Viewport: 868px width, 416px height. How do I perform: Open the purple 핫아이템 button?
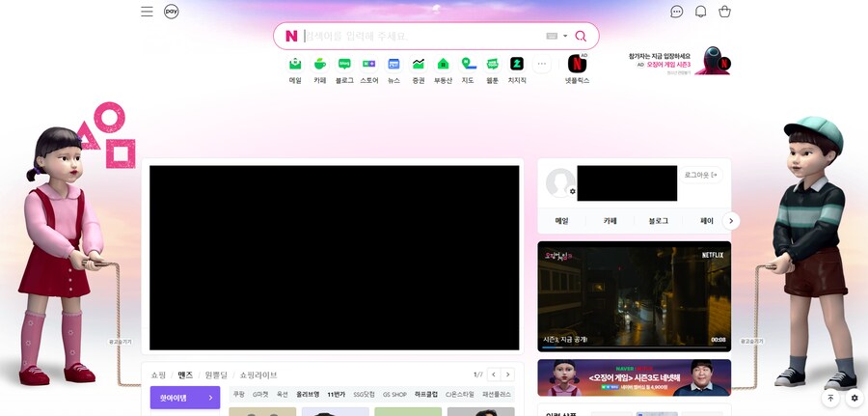click(x=185, y=398)
